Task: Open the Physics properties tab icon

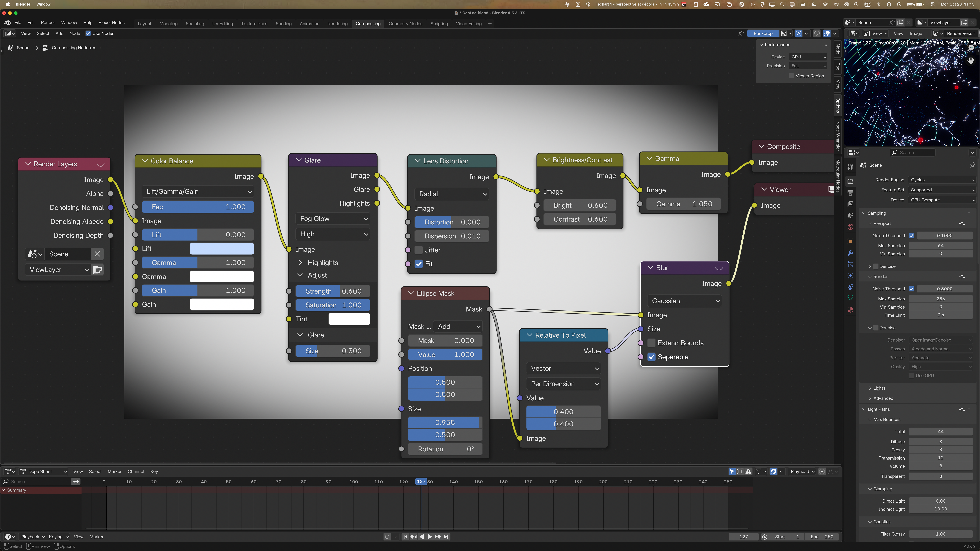Action: 850,276
